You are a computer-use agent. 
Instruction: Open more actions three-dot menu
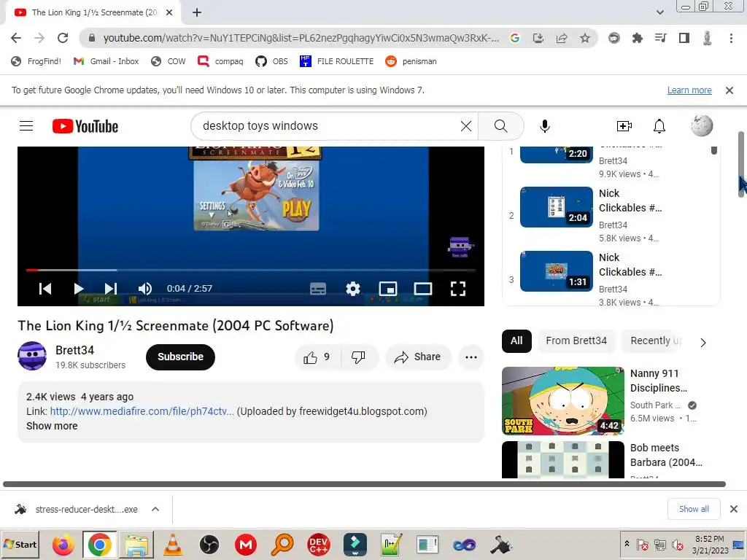click(x=471, y=357)
